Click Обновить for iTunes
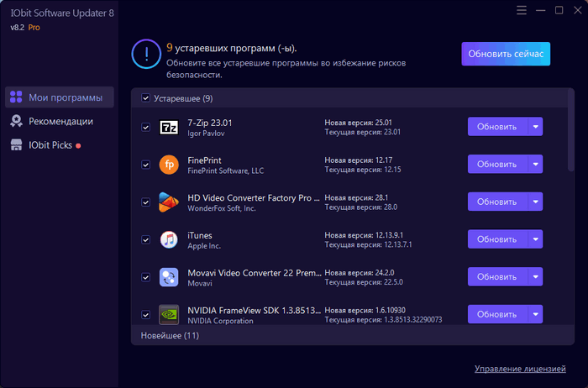This screenshot has width=588, height=388. [497, 239]
